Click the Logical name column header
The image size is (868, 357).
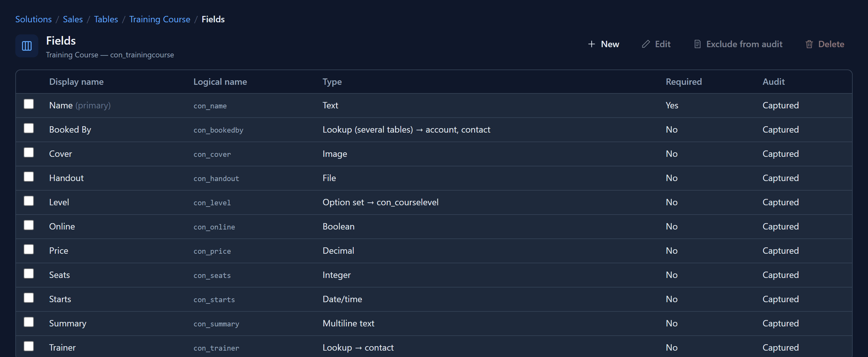(x=220, y=82)
